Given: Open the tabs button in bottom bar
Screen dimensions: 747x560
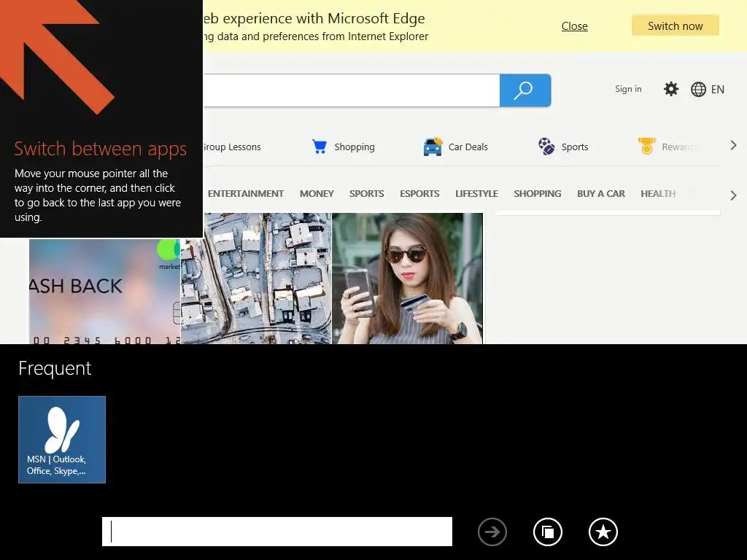Looking at the screenshot, I should [547, 532].
